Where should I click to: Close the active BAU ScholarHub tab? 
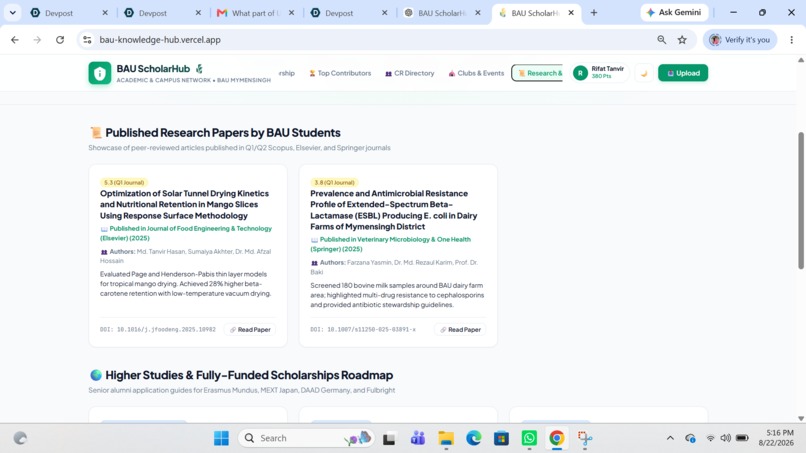pyautogui.click(x=571, y=13)
